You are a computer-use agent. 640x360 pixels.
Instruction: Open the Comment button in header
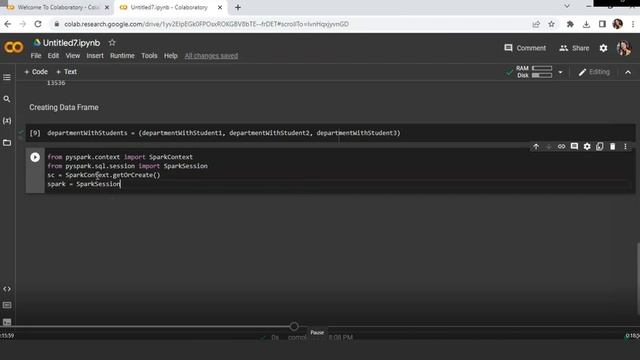pos(525,48)
